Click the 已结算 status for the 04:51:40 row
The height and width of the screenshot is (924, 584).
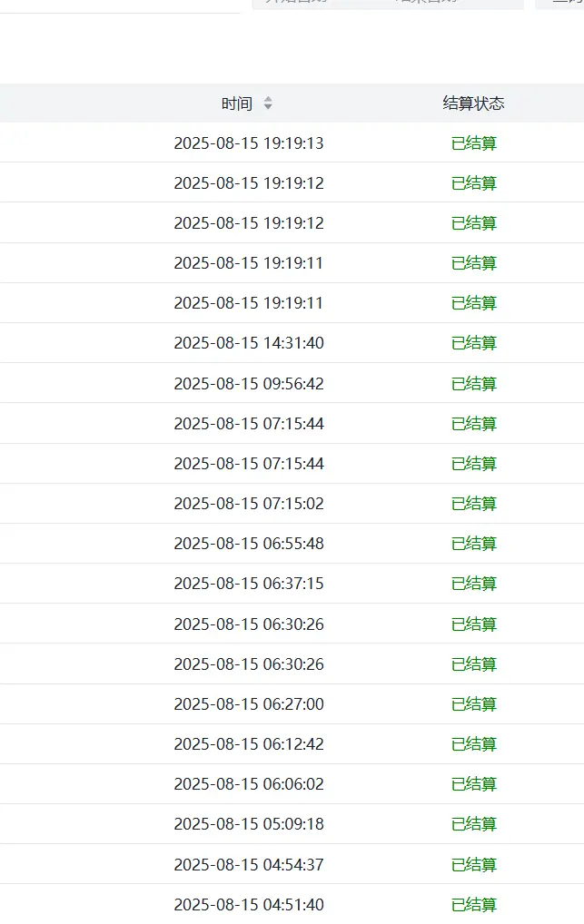474,905
